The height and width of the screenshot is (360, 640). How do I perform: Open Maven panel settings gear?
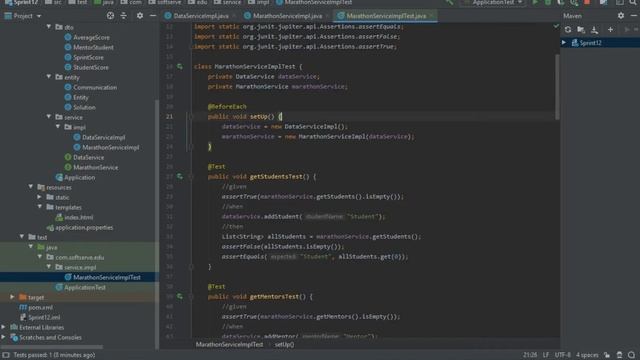(x=621, y=16)
